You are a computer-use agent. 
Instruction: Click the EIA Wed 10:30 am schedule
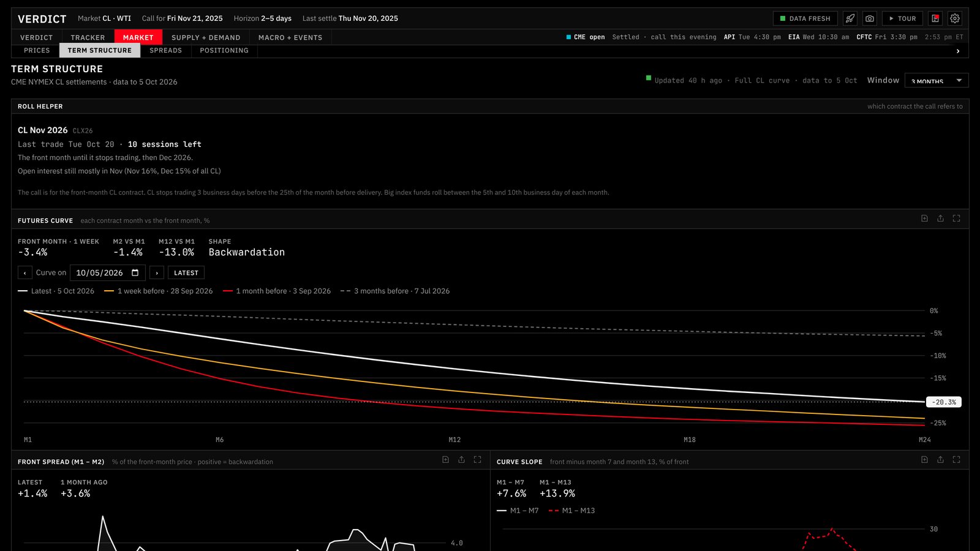tap(818, 37)
